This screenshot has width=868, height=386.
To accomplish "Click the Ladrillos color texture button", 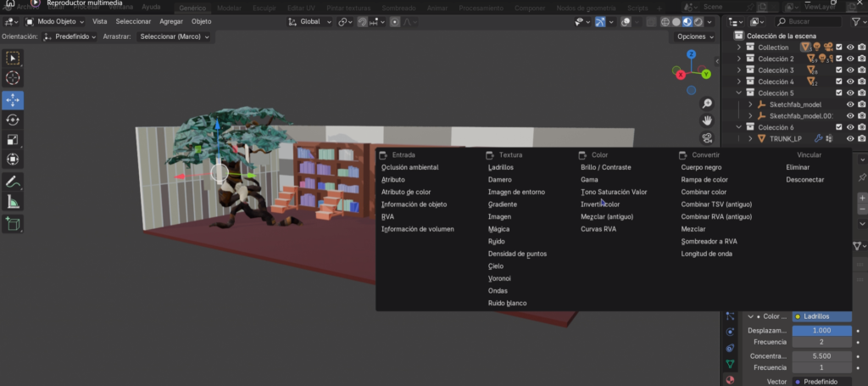I will tap(822, 316).
